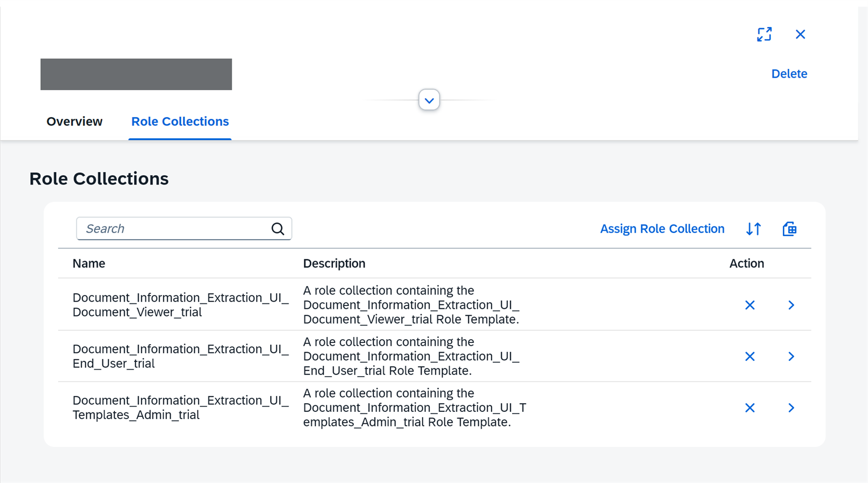Unassign the Templates_Admin_trial role collection

click(x=750, y=408)
